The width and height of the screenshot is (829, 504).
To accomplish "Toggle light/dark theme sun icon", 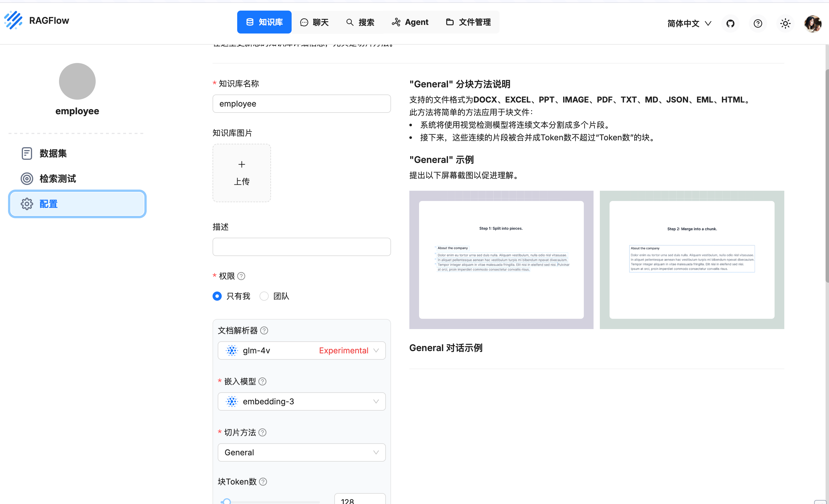I will [785, 23].
